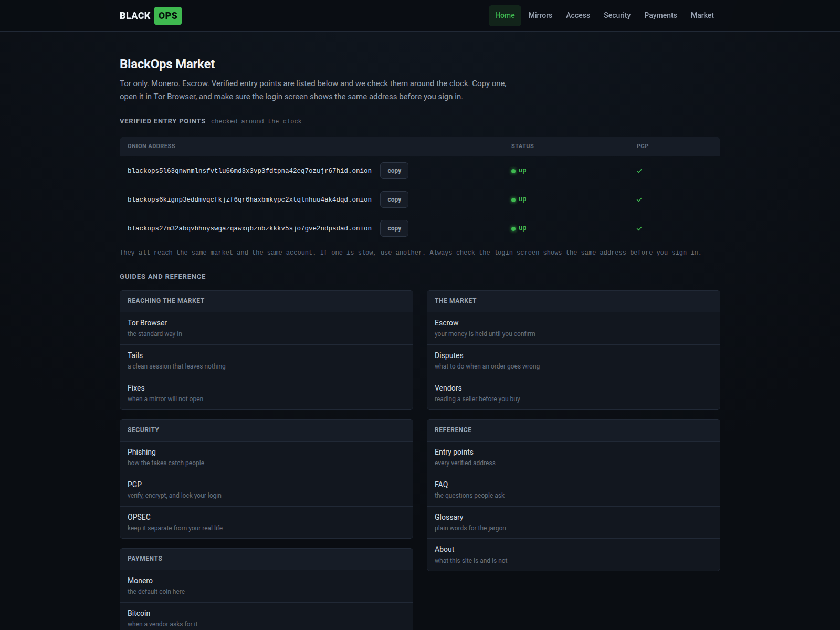Viewport: 840px width, 630px height.
Task: Open the Glossary reference
Action: pos(573,522)
